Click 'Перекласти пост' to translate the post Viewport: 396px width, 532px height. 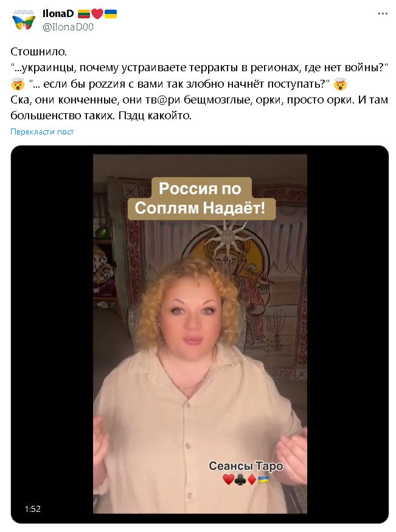click(42, 131)
